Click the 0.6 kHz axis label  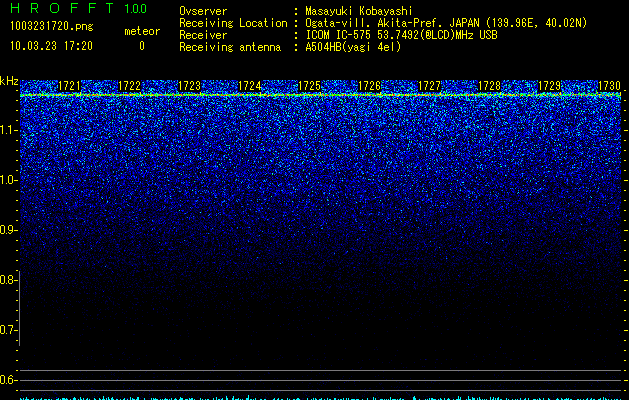point(8,380)
